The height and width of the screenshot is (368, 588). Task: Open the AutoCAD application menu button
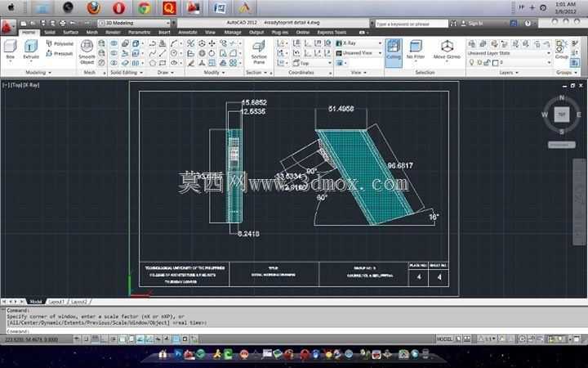tap(7, 26)
